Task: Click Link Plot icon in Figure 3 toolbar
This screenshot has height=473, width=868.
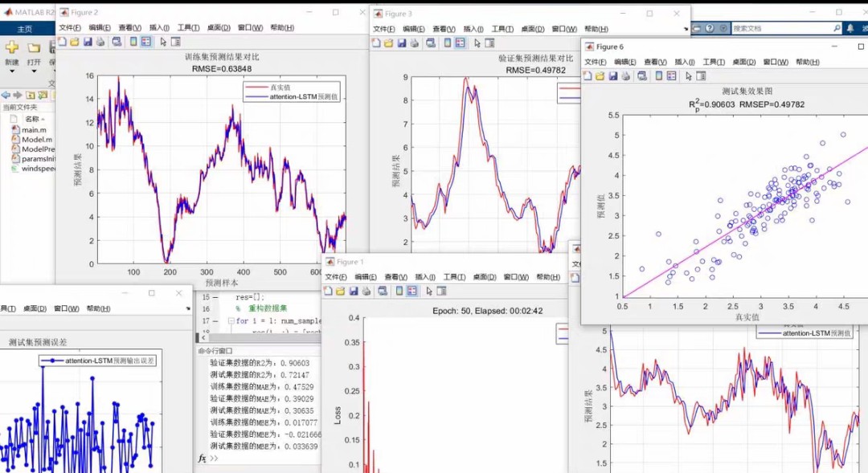Action: pyautogui.click(x=431, y=43)
